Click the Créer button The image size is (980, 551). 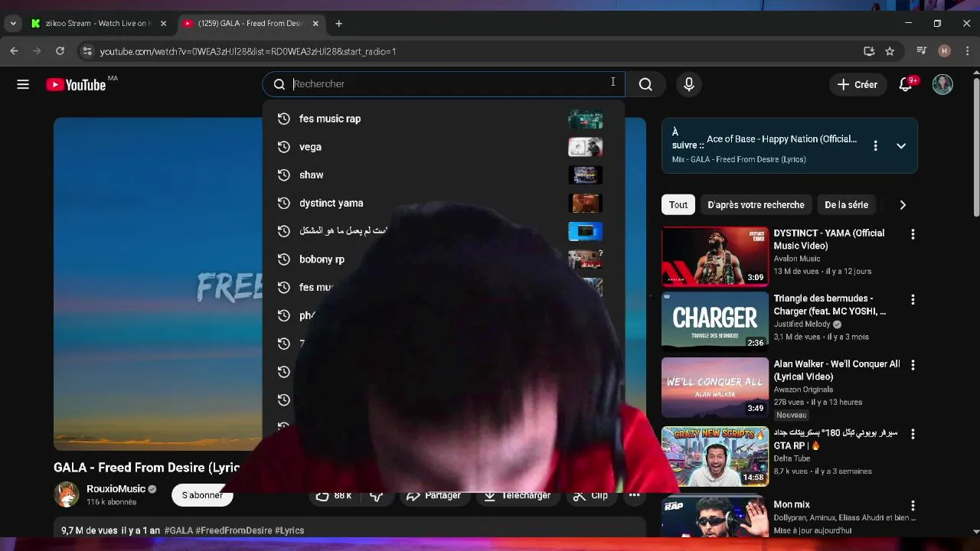click(857, 84)
